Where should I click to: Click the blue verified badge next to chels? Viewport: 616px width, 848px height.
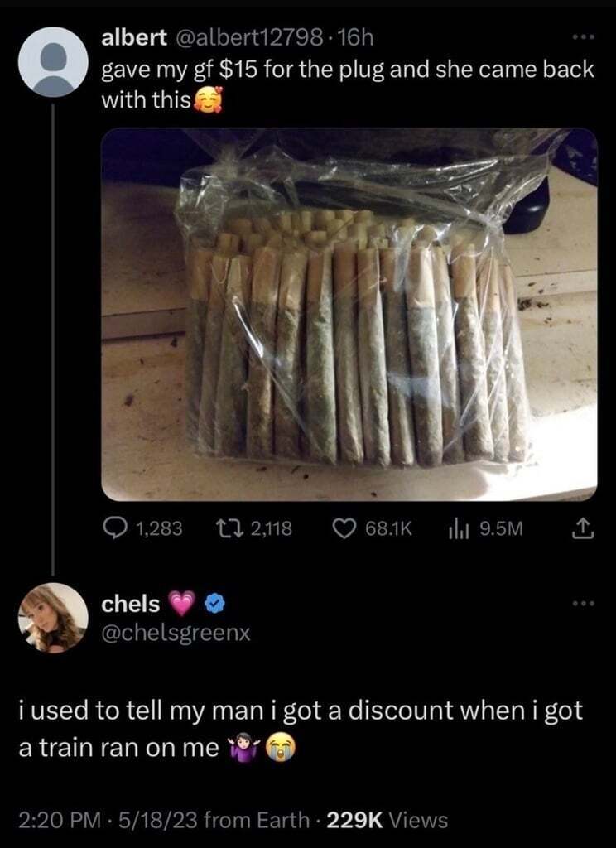(x=215, y=604)
